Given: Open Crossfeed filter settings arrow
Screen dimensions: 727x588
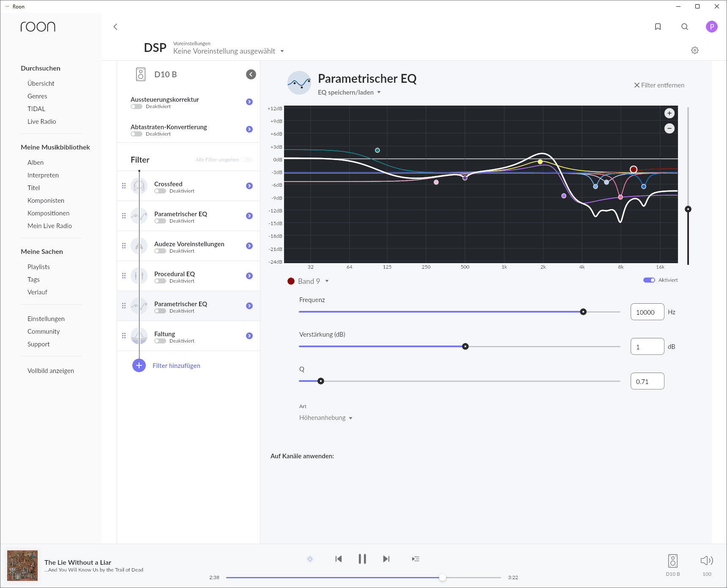Looking at the screenshot, I should coord(249,186).
